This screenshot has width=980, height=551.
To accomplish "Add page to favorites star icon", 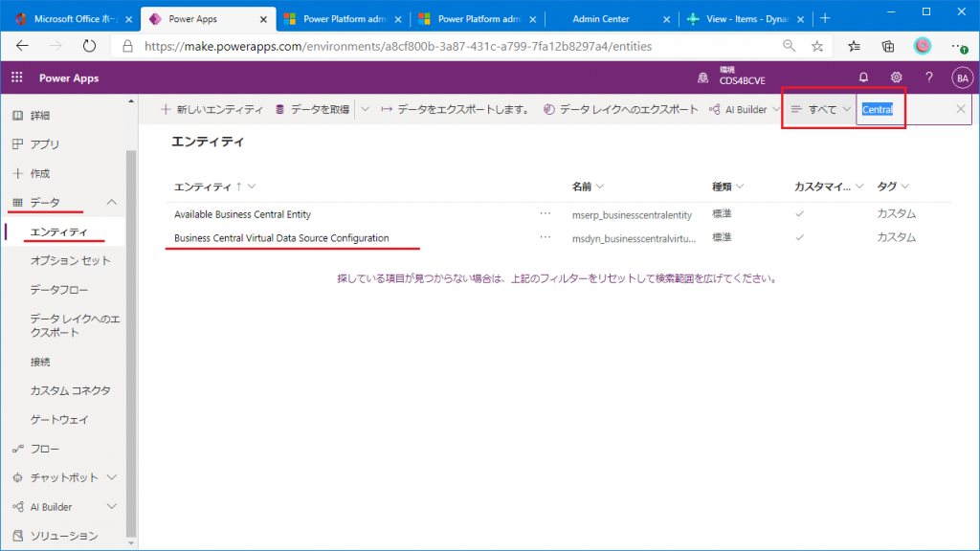I will pyautogui.click(x=817, y=46).
